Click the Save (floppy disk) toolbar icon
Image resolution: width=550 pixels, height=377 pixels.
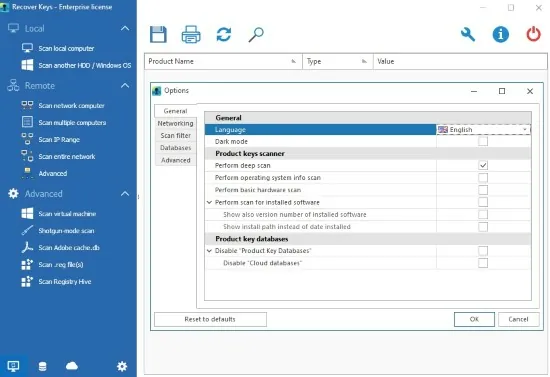pos(158,34)
